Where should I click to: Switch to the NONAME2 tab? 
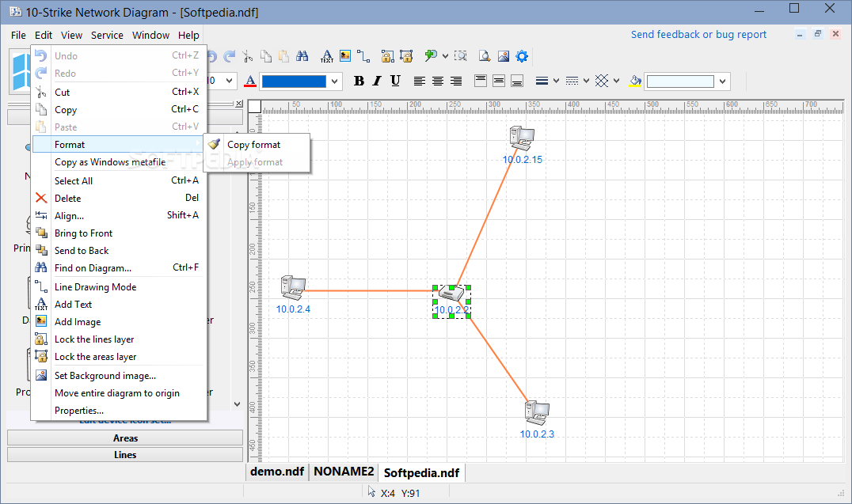pos(344,472)
